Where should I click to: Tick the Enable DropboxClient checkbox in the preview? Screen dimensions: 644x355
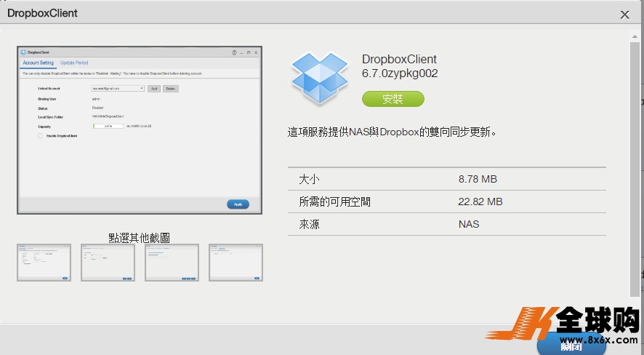click(41, 135)
